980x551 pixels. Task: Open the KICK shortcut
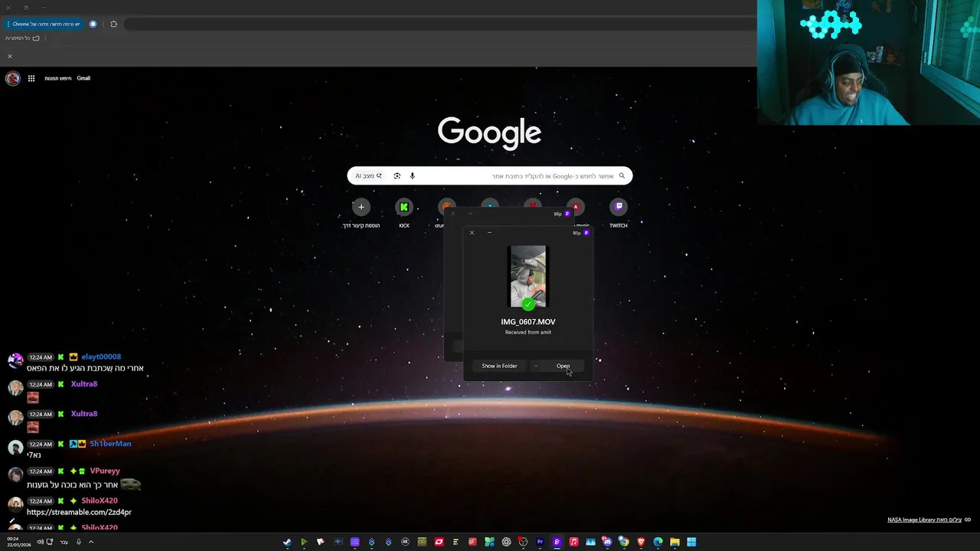pyautogui.click(x=404, y=207)
